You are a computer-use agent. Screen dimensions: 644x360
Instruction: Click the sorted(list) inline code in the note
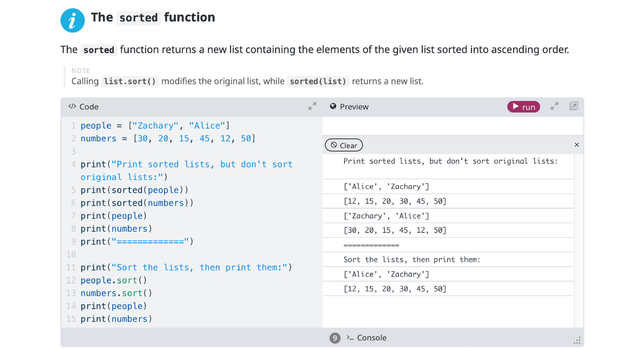tap(318, 81)
